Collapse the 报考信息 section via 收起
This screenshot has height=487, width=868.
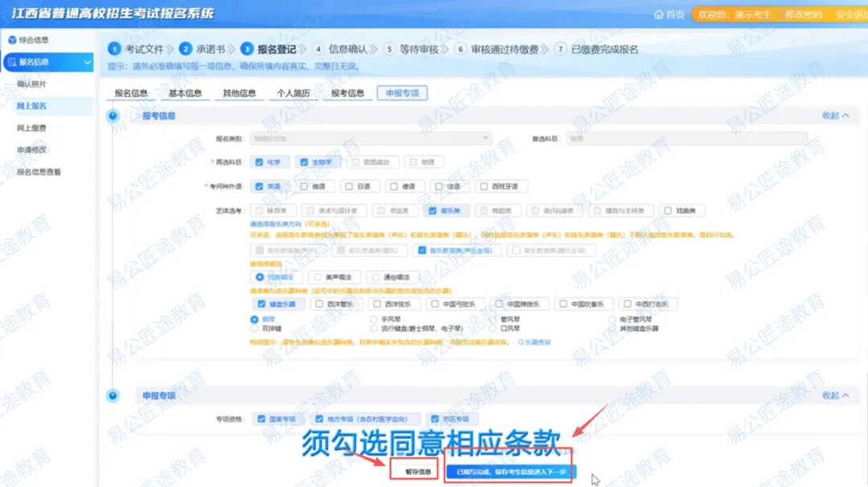pyautogui.click(x=835, y=116)
